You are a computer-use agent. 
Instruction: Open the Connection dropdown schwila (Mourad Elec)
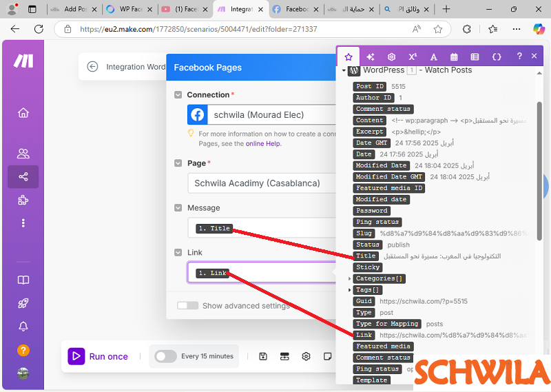click(262, 114)
